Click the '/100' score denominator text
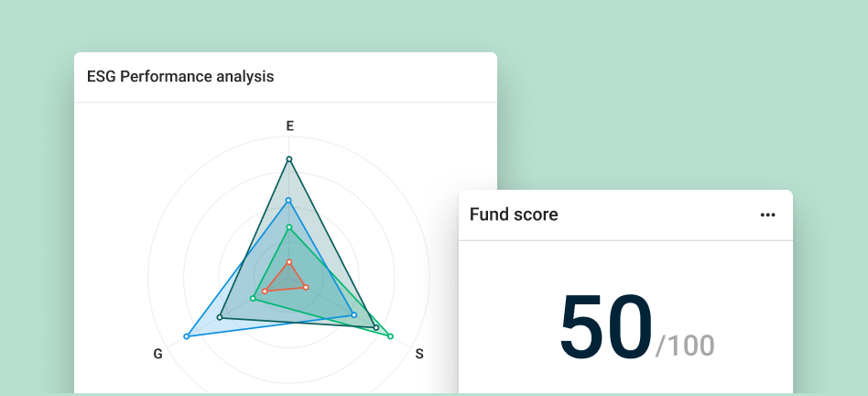 pos(685,346)
